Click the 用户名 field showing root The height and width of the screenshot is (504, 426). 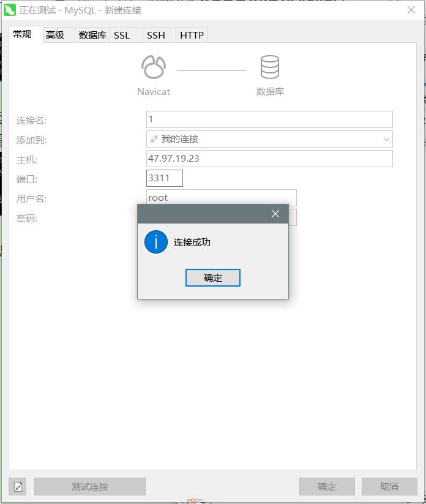[222, 197]
